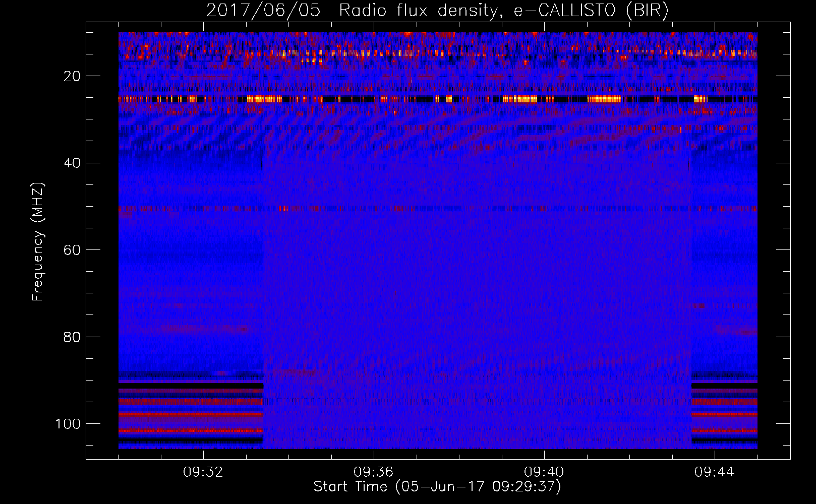Image resolution: width=816 pixels, height=504 pixels.
Task: Click the 100 MHz frequency tick label
Action: tap(68, 424)
